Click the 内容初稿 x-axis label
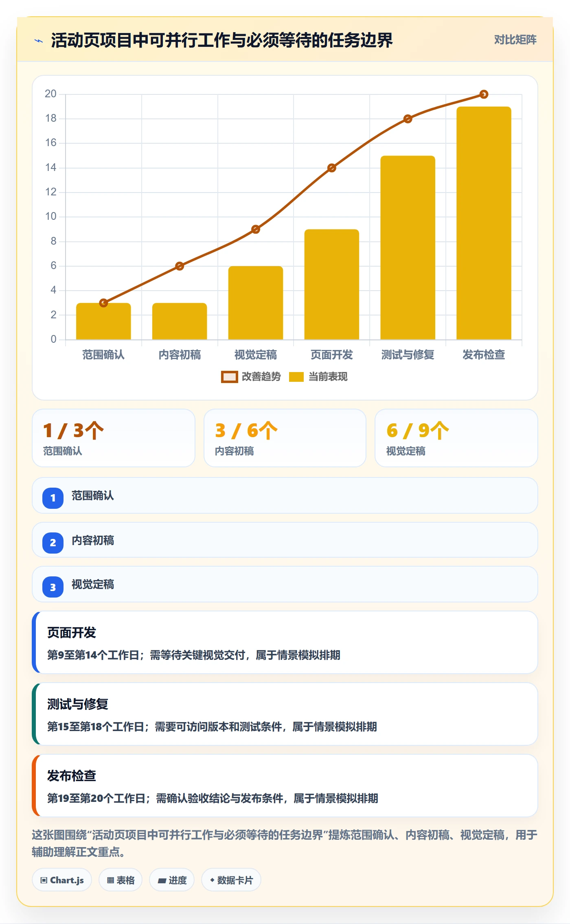 pos(180,355)
